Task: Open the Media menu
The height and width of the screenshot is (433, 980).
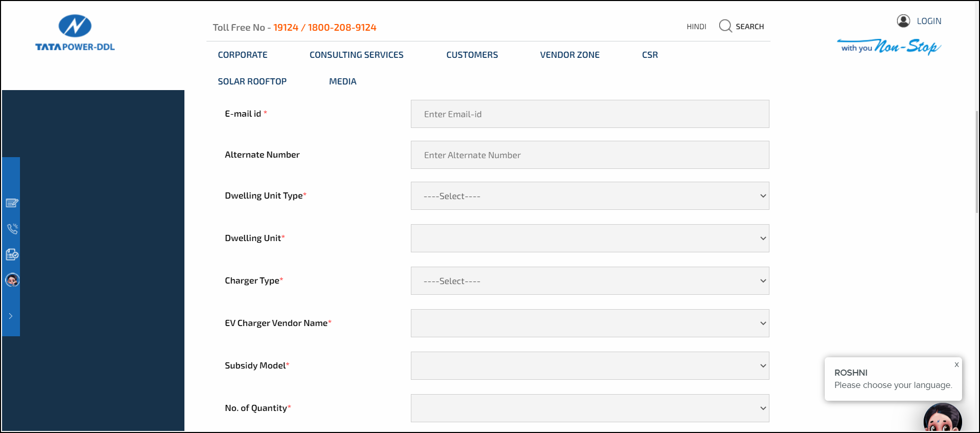Action: [343, 81]
